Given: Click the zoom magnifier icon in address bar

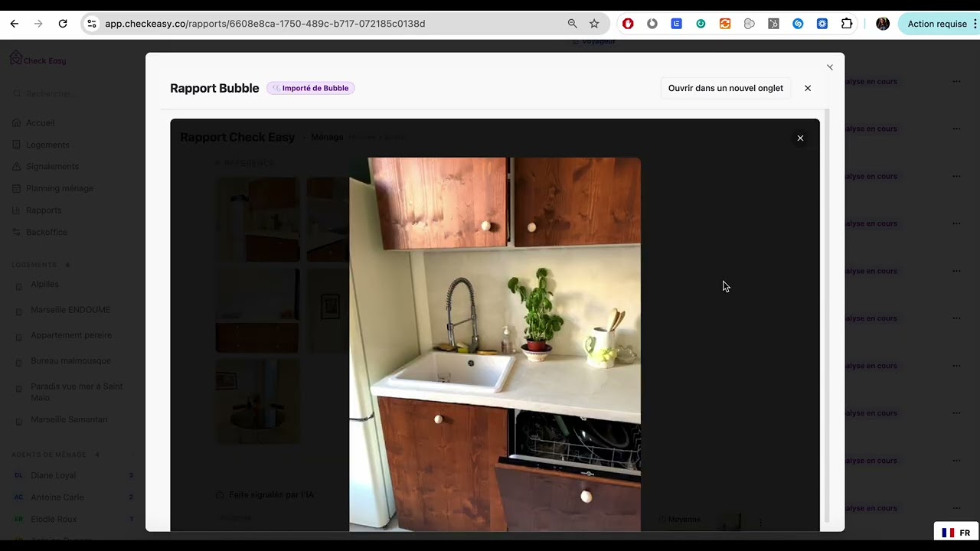Looking at the screenshot, I should pos(572,24).
